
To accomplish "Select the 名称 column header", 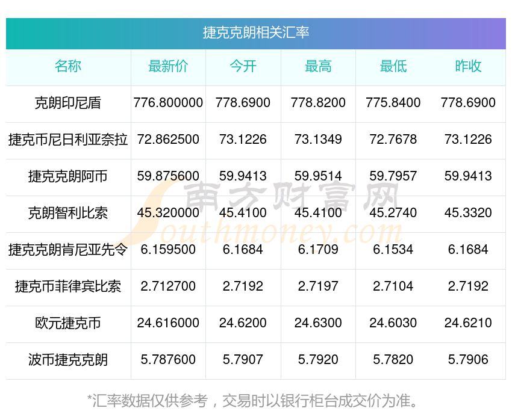I will (x=68, y=67).
